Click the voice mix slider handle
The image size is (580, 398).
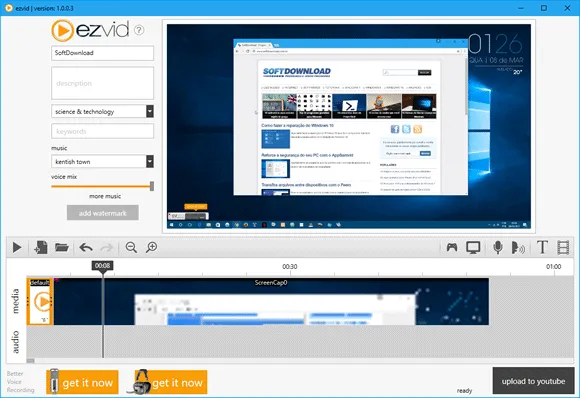coord(152,186)
